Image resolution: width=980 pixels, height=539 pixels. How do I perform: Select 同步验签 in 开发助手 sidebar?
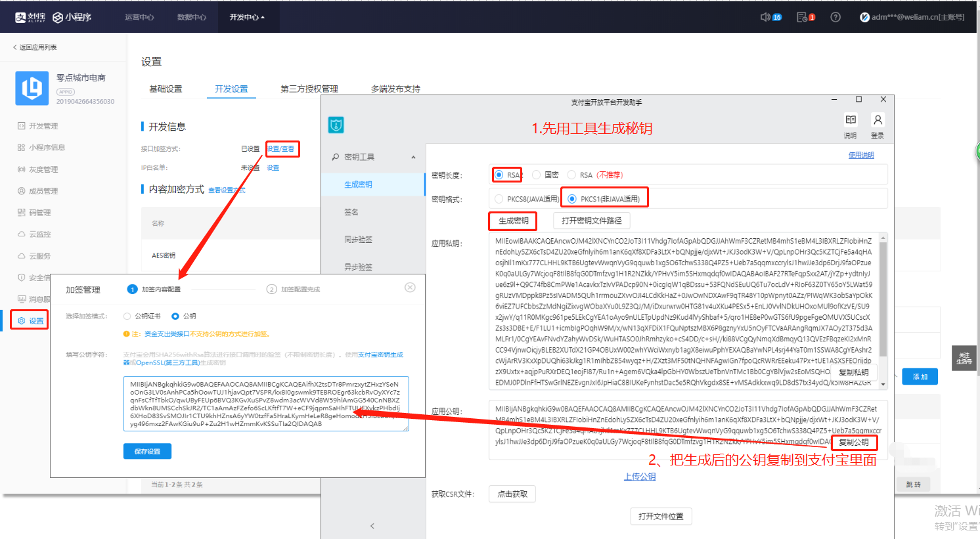359,240
